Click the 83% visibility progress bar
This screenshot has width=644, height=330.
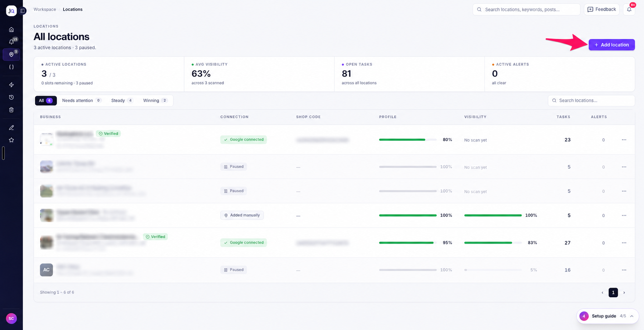[x=493, y=243]
